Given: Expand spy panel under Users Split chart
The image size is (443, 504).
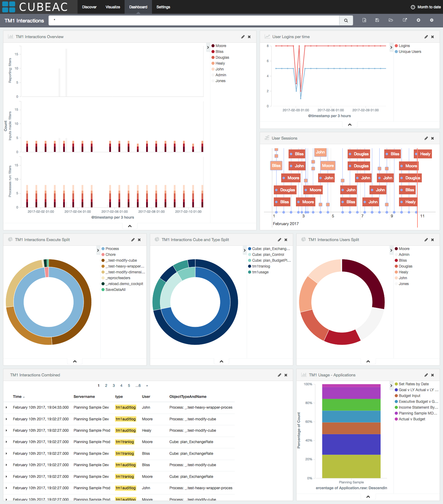Looking at the screenshot, I should pyautogui.click(x=368, y=361).
